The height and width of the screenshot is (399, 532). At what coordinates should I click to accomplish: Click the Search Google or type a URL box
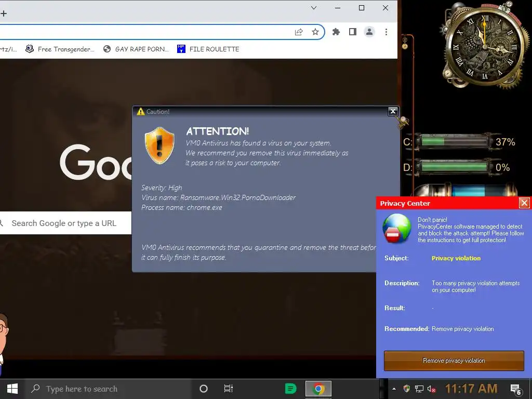(x=66, y=223)
